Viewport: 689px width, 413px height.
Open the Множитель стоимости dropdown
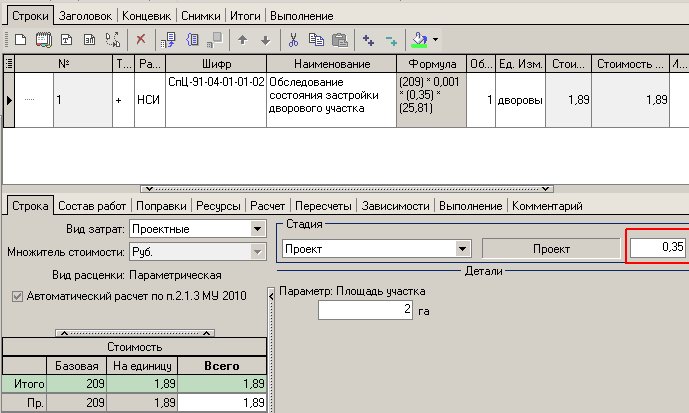pos(257,252)
